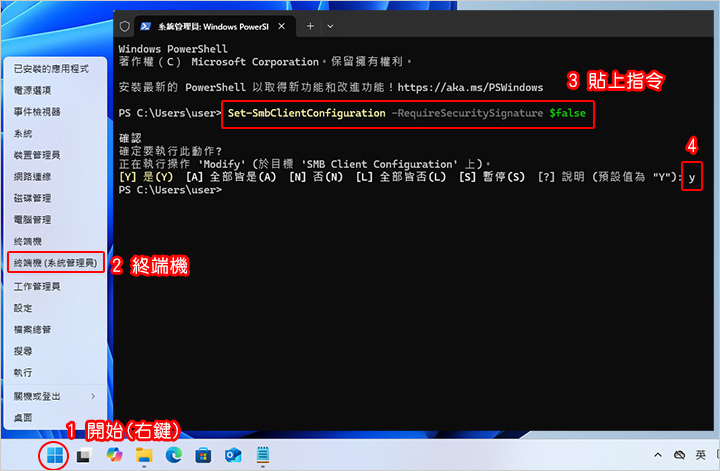Image resolution: width=720 pixels, height=471 pixels.
Task: Open 檔案總管 from the menu
Action: pyautogui.click(x=55, y=330)
